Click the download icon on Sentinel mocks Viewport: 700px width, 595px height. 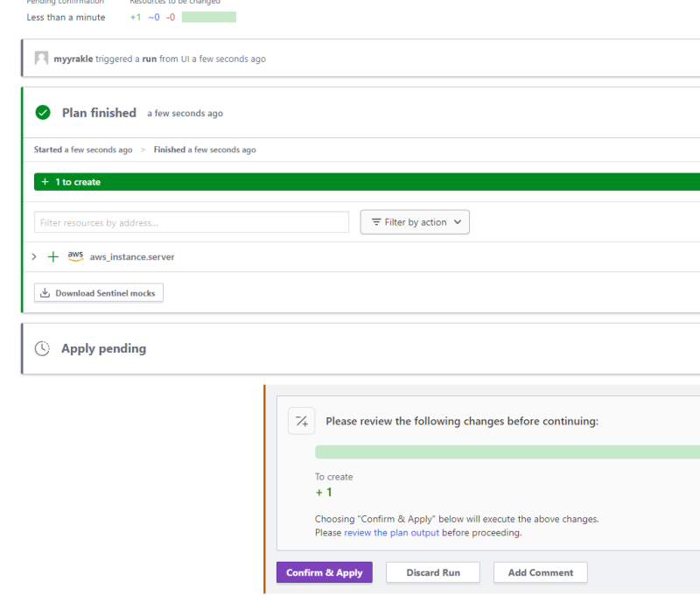[x=45, y=293]
